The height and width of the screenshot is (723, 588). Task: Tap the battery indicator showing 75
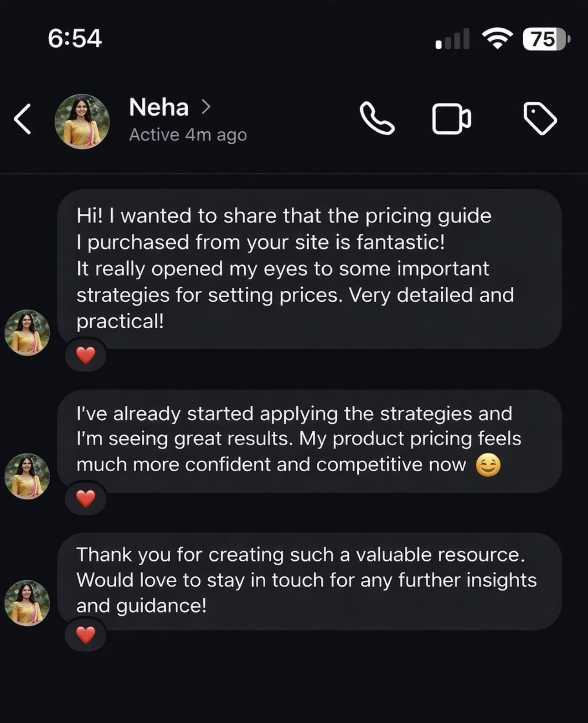click(546, 39)
